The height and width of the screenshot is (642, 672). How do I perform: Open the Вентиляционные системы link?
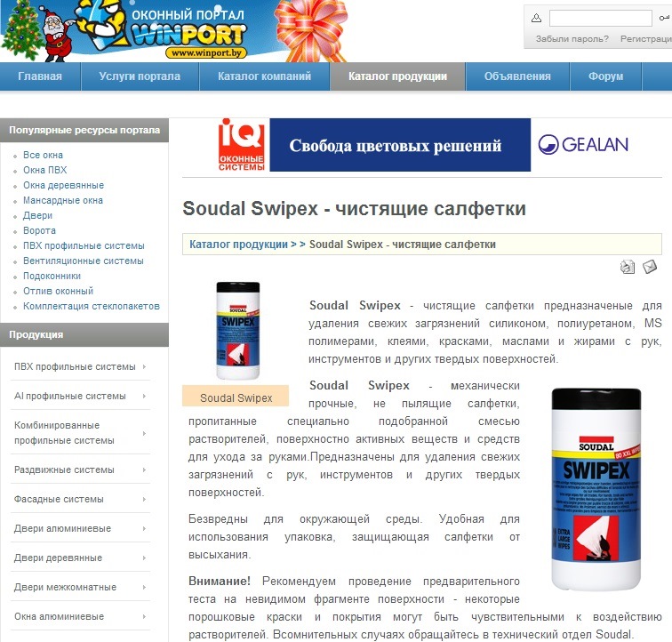coord(84,261)
